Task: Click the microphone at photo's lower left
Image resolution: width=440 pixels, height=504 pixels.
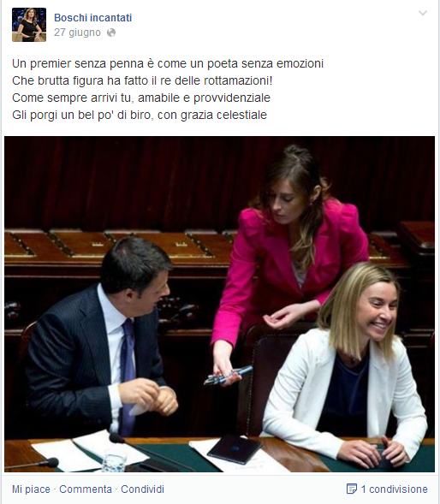Action: click(33, 464)
